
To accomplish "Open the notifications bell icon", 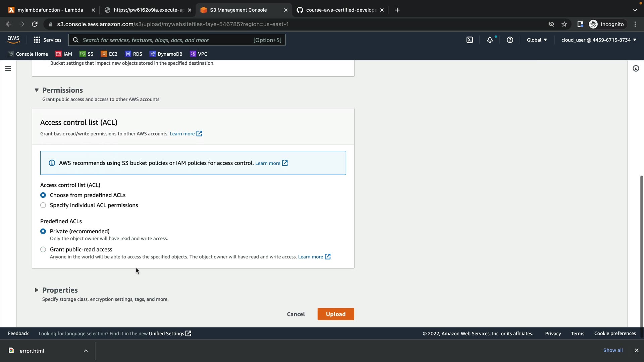I will click(490, 40).
